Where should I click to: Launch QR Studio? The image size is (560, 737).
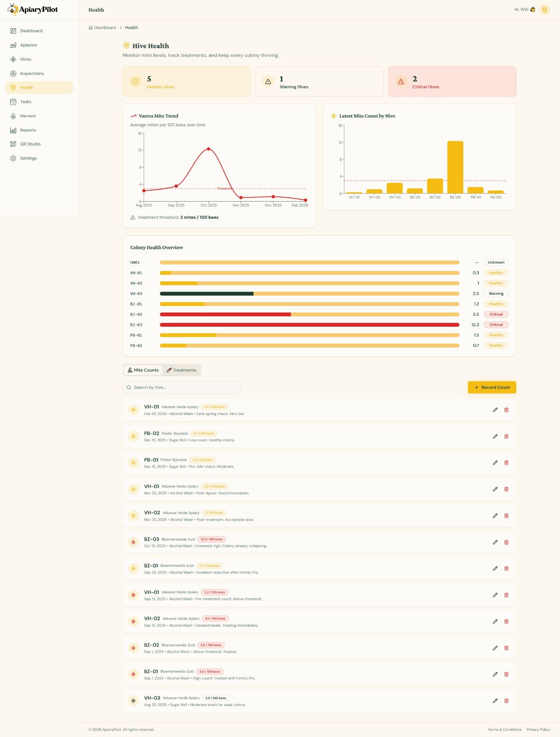(39, 144)
